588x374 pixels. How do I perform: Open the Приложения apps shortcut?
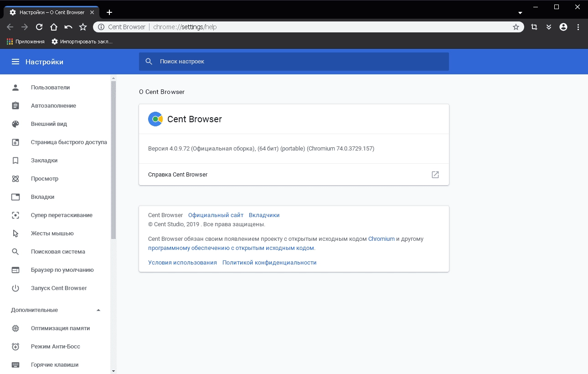[26, 42]
